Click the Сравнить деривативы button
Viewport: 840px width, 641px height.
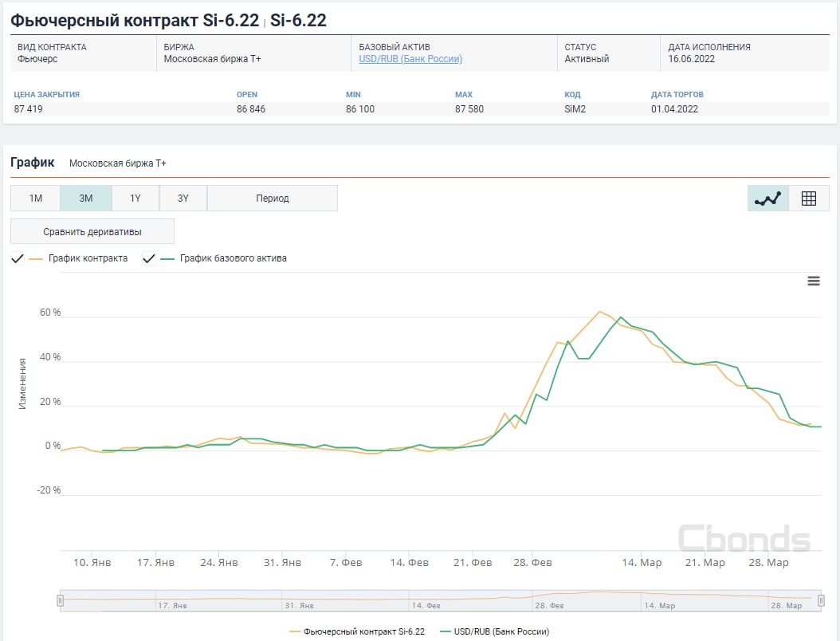92,231
